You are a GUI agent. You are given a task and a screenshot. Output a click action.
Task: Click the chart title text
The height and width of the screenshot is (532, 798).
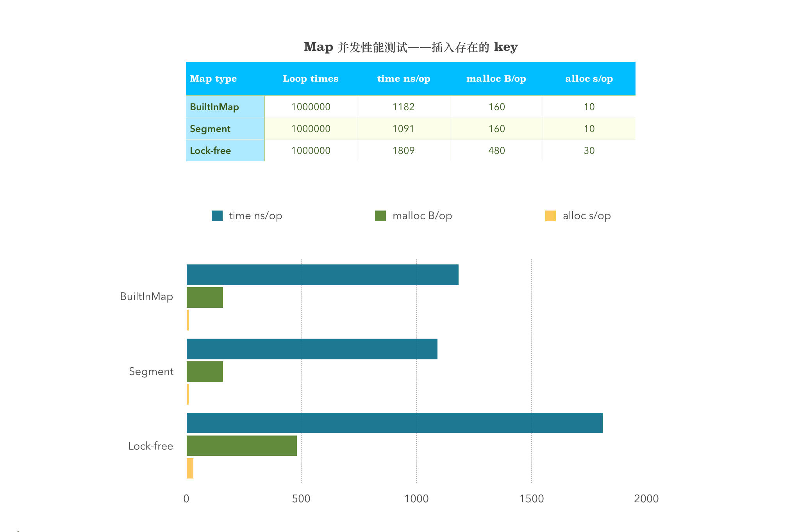(411, 47)
